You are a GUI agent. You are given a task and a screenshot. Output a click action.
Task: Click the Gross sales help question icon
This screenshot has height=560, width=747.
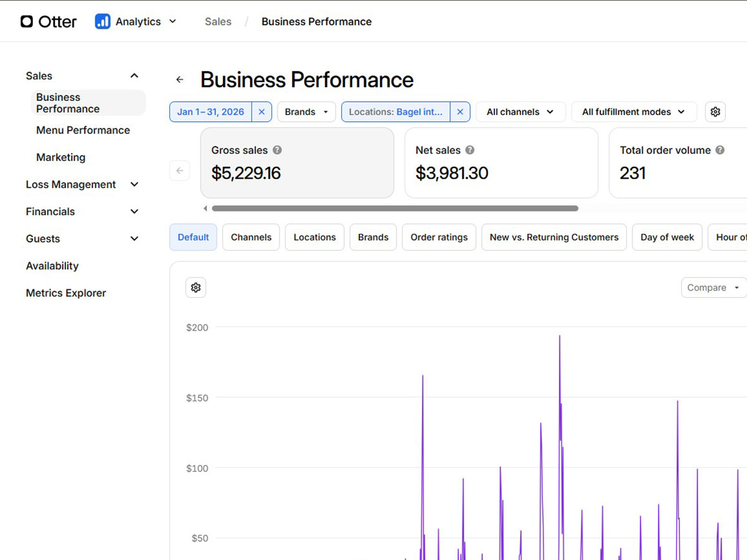coord(278,150)
